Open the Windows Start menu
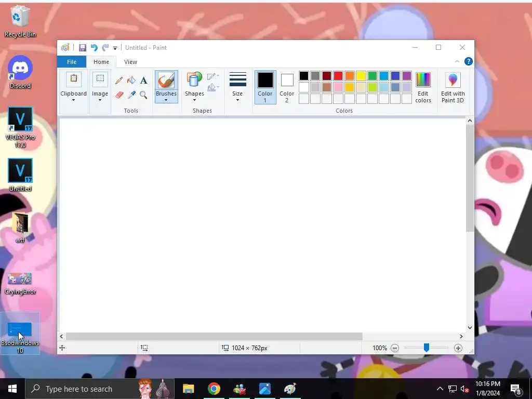The width and height of the screenshot is (532, 399). pyautogui.click(x=12, y=389)
